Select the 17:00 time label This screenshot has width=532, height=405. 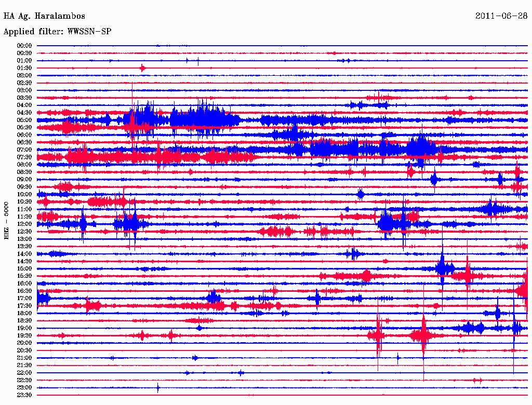click(x=24, y=299)
